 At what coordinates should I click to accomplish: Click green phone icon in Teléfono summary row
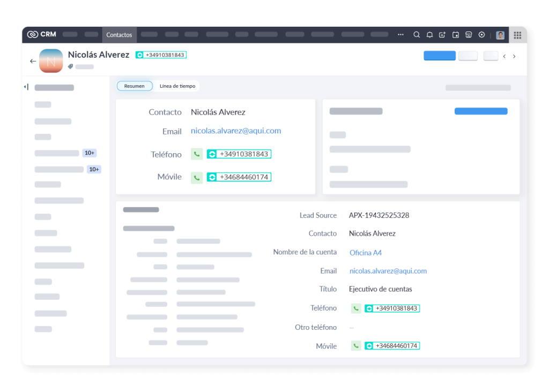(x=197, y=154)
